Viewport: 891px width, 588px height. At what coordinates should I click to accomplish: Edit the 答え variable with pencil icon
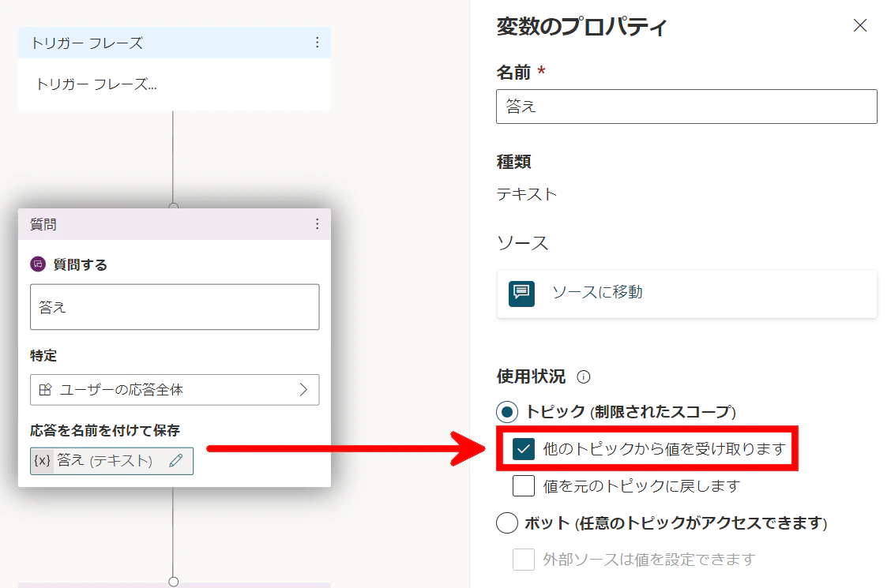pos(176,460)
